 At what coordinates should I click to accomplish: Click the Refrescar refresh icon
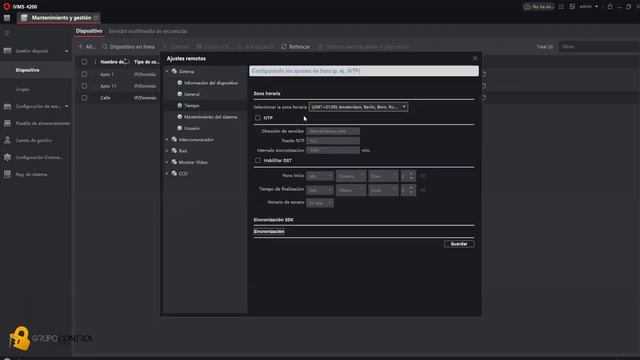click(x=284, y=47)
